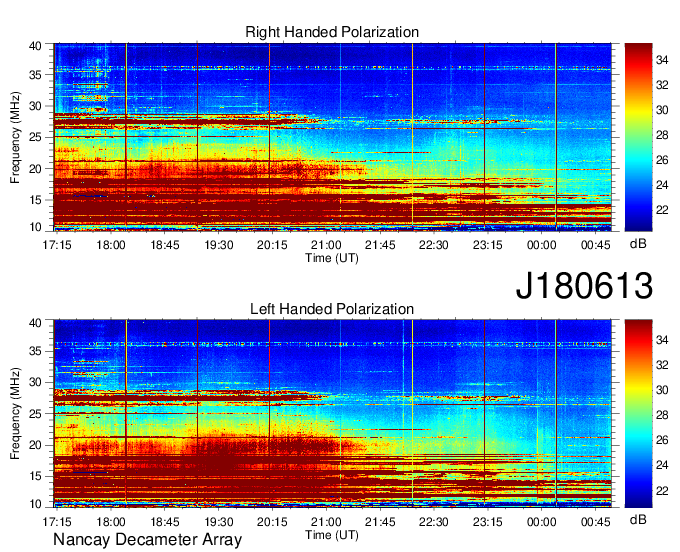Click the 21:00 tick on Right Handed time axis
The height and width of the screenshot is (552, 680).
coord(326,245)
